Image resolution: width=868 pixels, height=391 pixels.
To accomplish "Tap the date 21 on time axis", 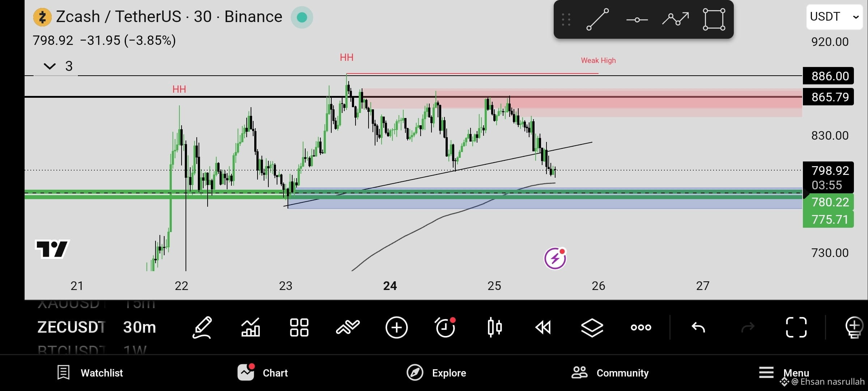I will coord(77,286).
